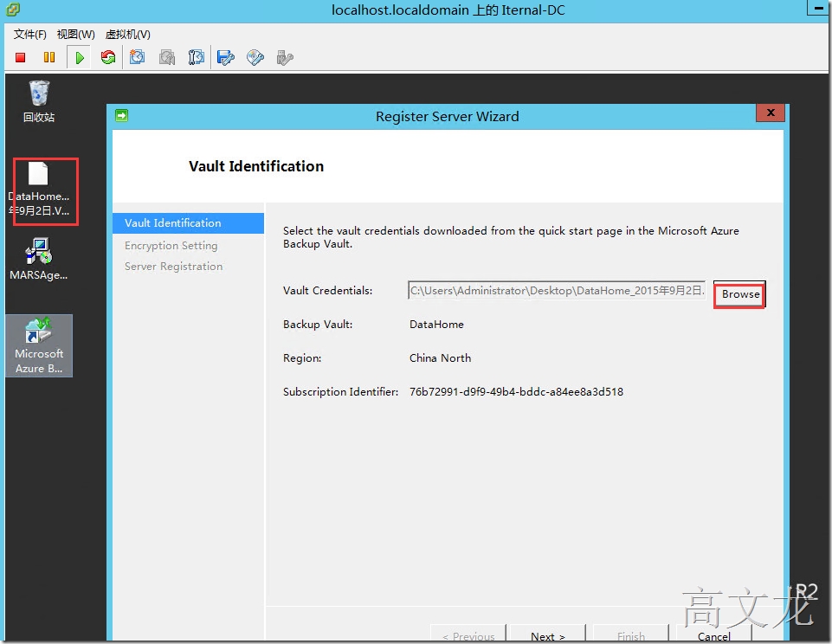Click the Finish button
The height and width of the screenshot is (644, 832).
point(631,634)
